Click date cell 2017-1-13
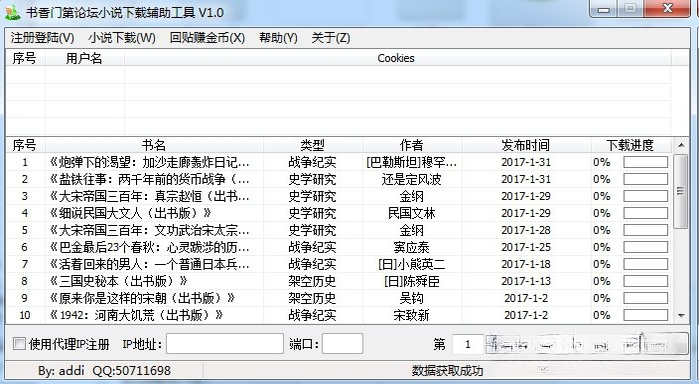The width and height of the screenshot is (699, 384). click(526, 281)
